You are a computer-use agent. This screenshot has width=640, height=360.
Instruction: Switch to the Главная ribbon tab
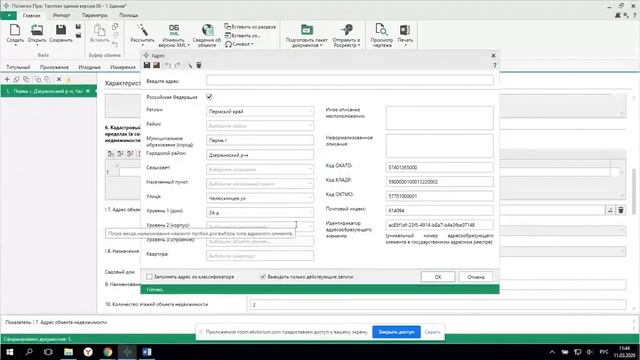click(31, 15)
